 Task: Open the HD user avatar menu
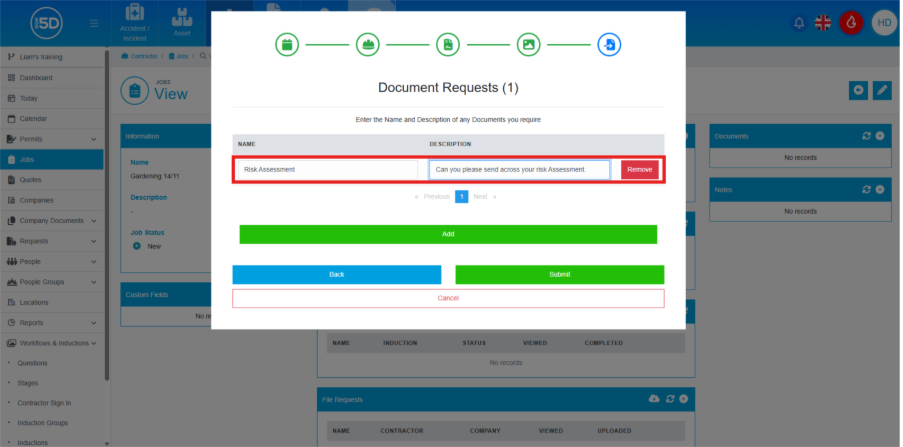point(883,23)
